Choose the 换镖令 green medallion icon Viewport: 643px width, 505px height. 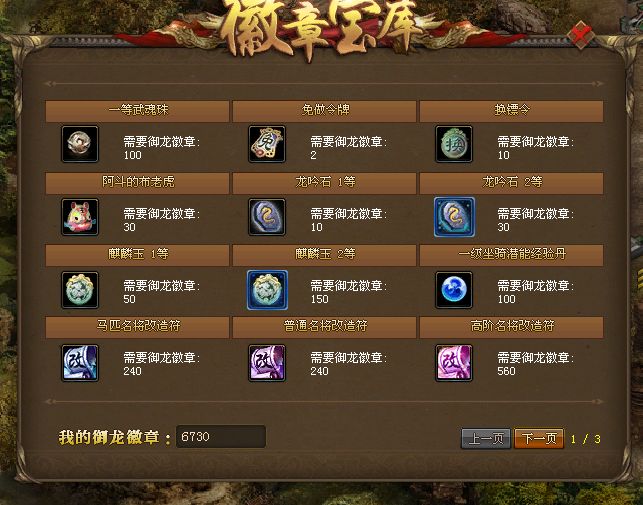[x=454, y=144]
